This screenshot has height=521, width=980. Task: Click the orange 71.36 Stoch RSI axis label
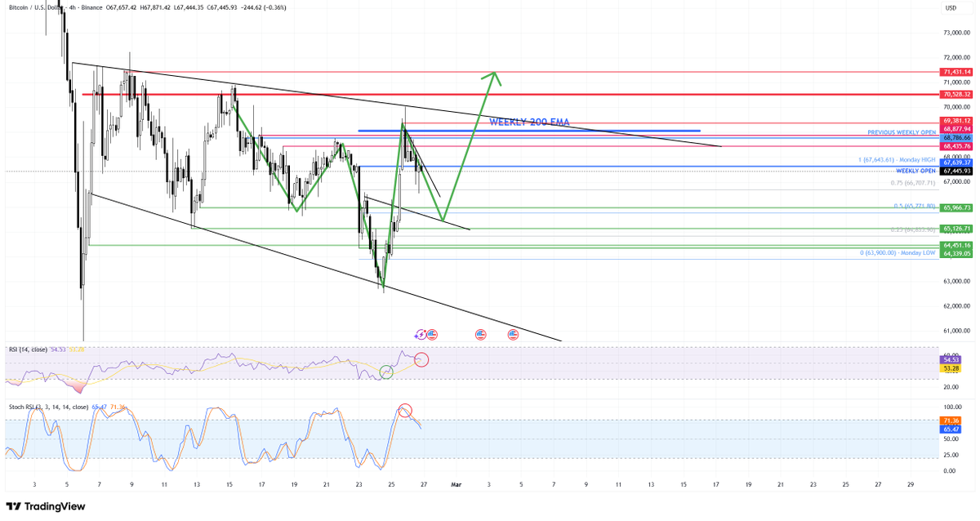pyautogui.click(x=951, y=420)
